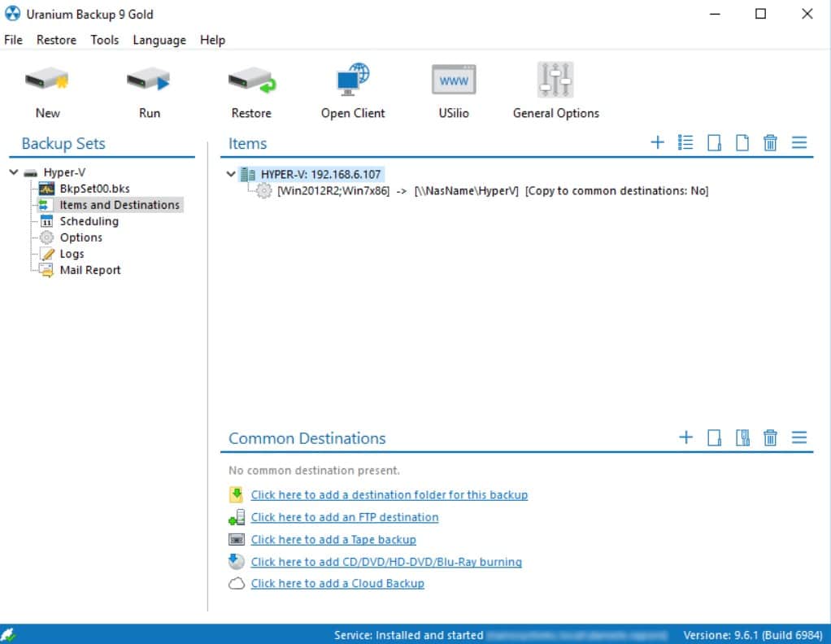Open the Items panel hamburger menu
The image size is (831, 644).
point(799,142)
